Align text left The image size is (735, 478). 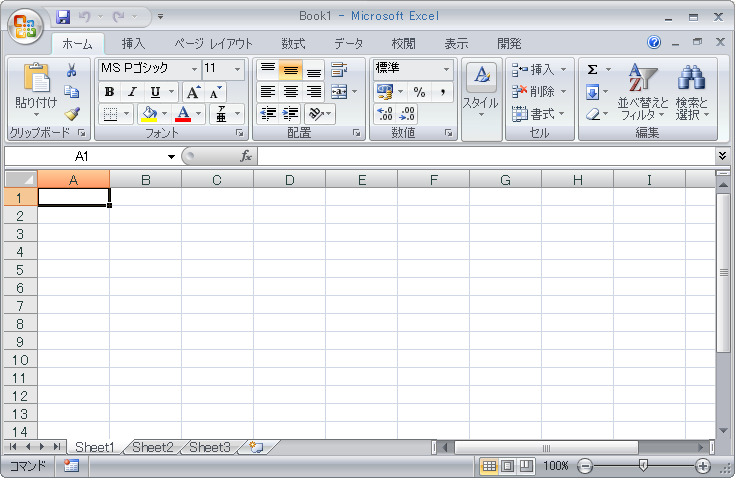(x=268, y=92)
